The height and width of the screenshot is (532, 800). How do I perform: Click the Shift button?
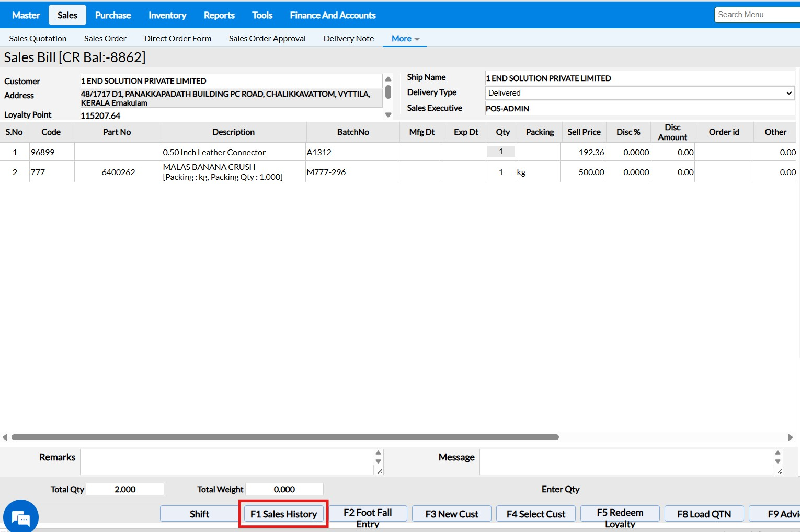click(199, 514)
